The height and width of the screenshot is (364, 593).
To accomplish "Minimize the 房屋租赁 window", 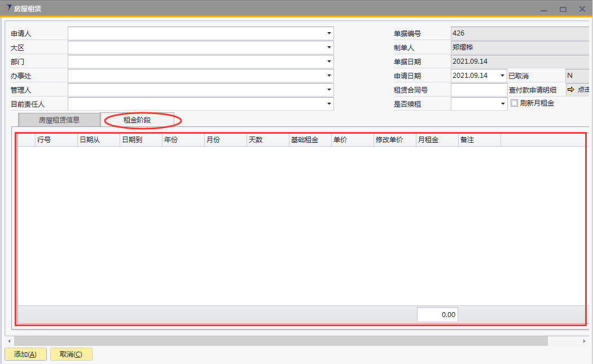I will coord(544,9).
